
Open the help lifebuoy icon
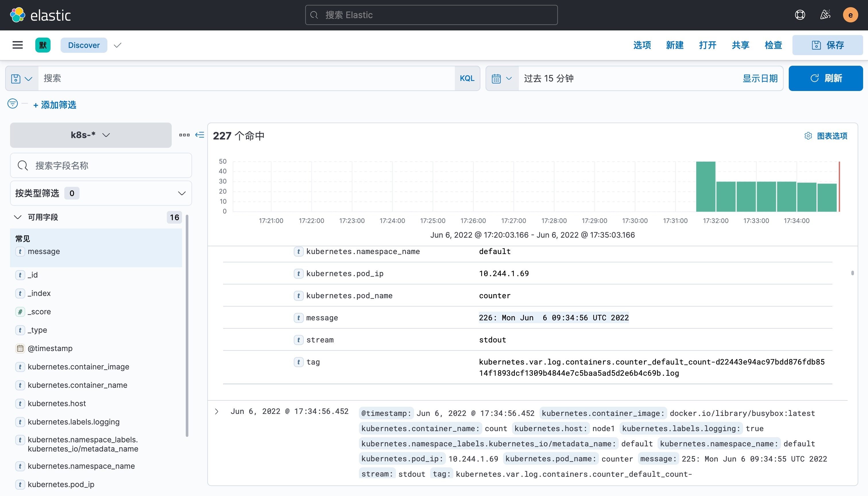[800, 15]
